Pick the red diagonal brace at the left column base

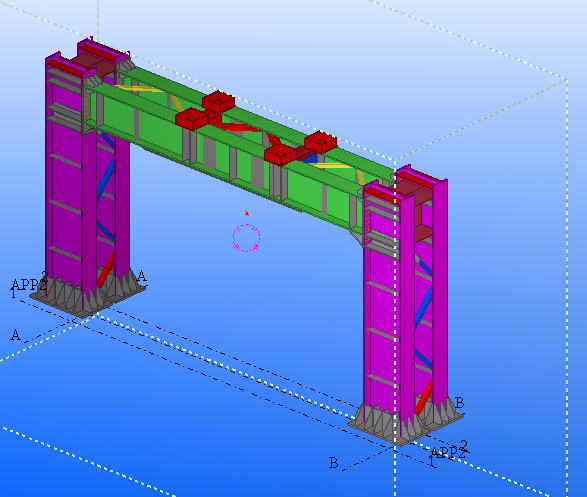(x=106, y=269)
